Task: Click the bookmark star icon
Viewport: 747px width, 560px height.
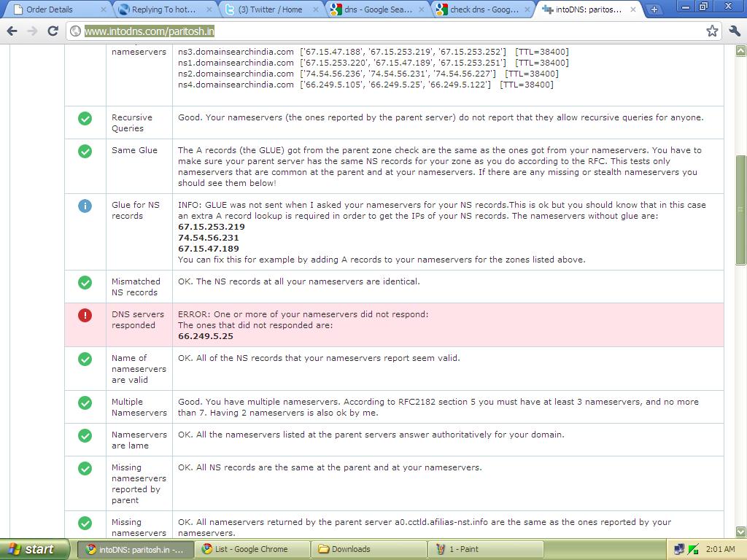Action: 712,32
